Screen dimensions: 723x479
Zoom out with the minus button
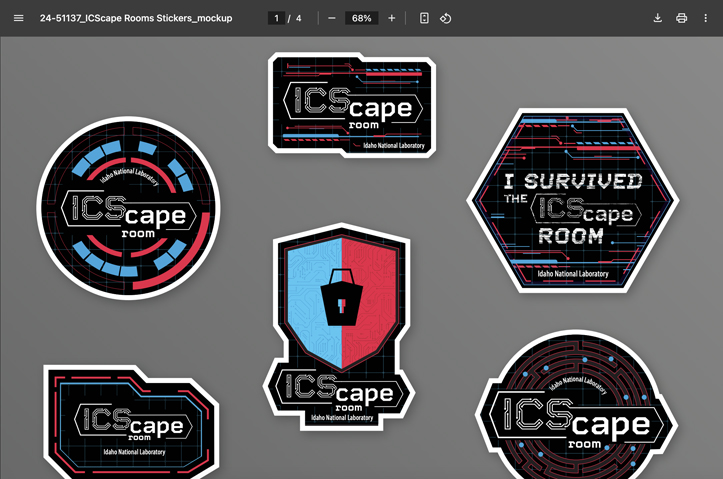point(332,18)
